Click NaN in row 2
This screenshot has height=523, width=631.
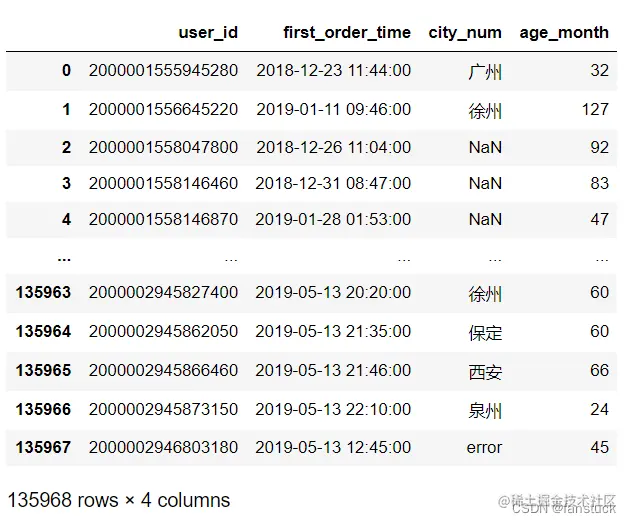tap(484, 147)
